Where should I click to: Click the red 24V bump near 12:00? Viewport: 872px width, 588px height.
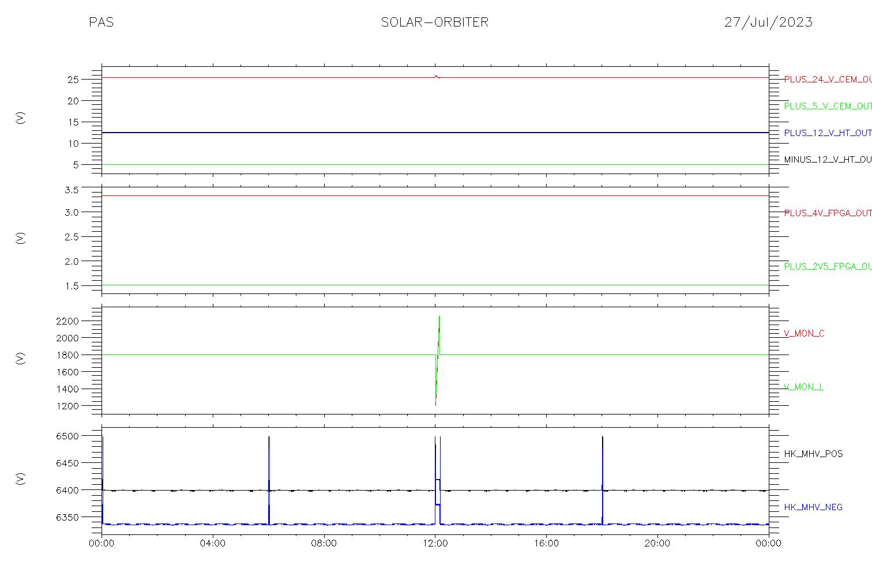(437, 76)
